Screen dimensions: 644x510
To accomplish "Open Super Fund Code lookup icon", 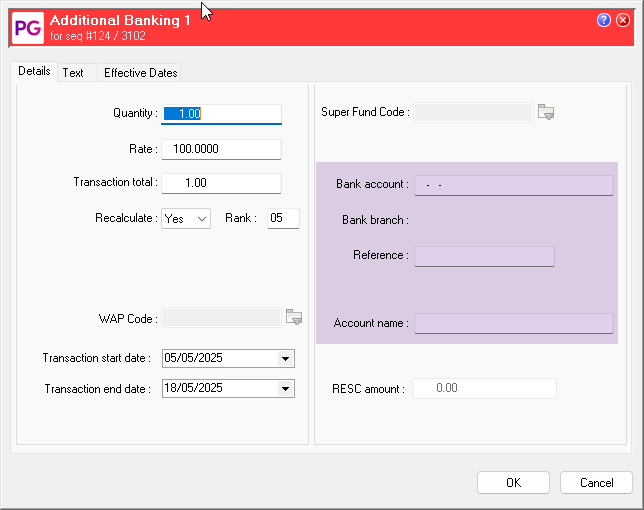I will (545, 112).
